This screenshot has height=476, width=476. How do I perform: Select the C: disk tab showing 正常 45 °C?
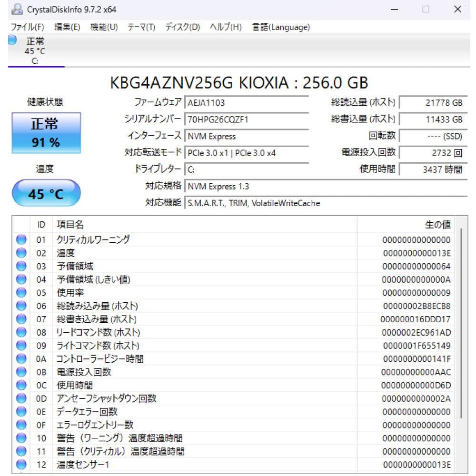(36, 50)
